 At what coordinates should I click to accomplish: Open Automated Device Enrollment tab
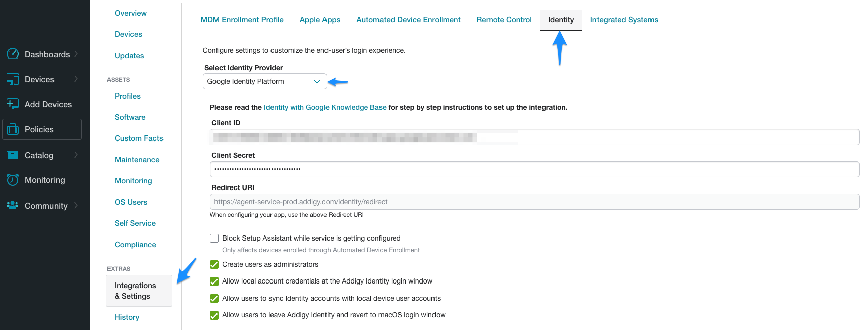coord(408,20)
